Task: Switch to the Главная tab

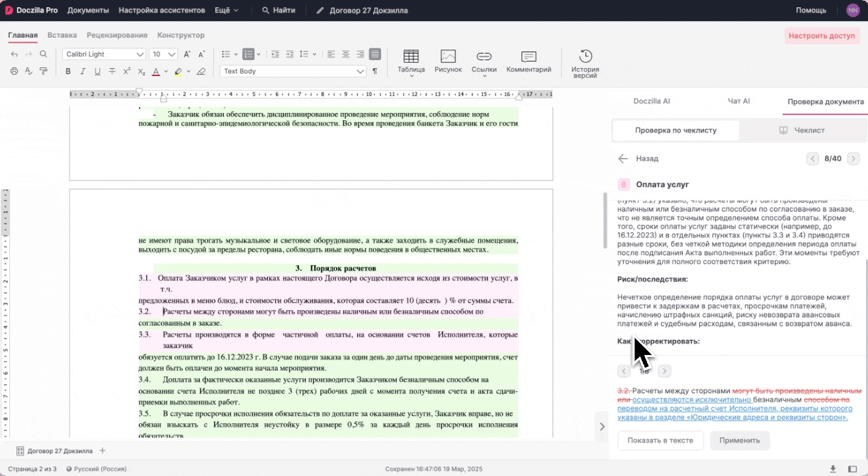Action: click(x=22, y=35)
